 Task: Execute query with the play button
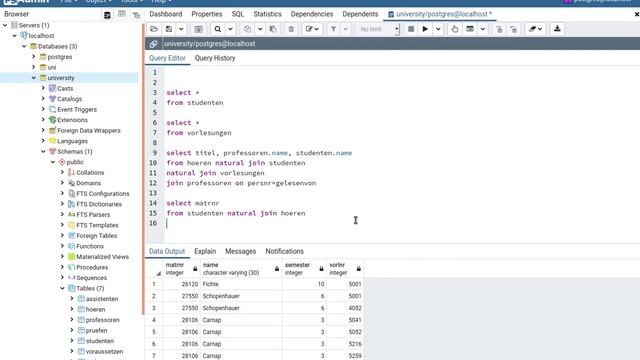[425, 29]
